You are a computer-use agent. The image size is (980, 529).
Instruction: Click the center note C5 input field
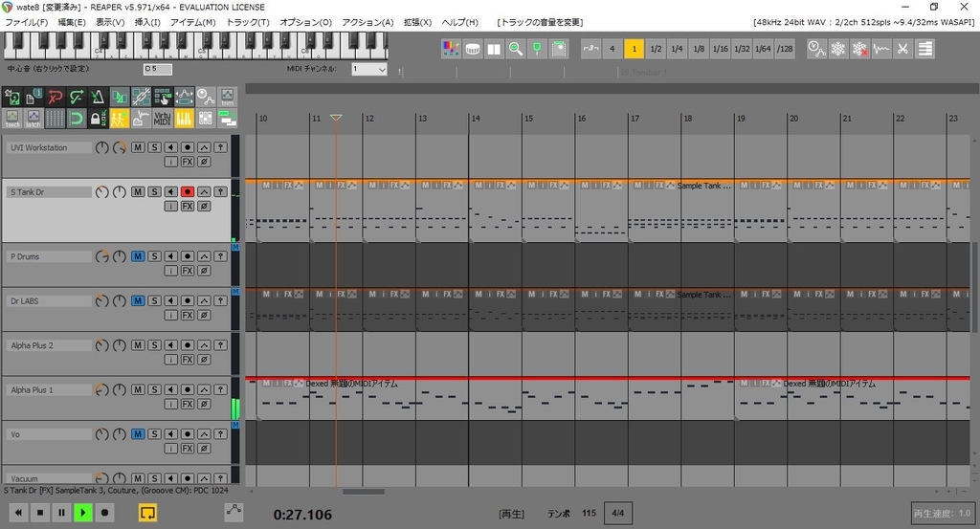[x=158, y=69]
